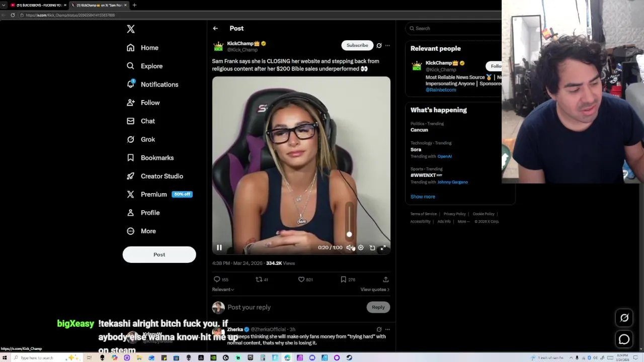Screen dimensions: 644x362
Task: Open Profile in the sidebar
Action: pos(143,213)
